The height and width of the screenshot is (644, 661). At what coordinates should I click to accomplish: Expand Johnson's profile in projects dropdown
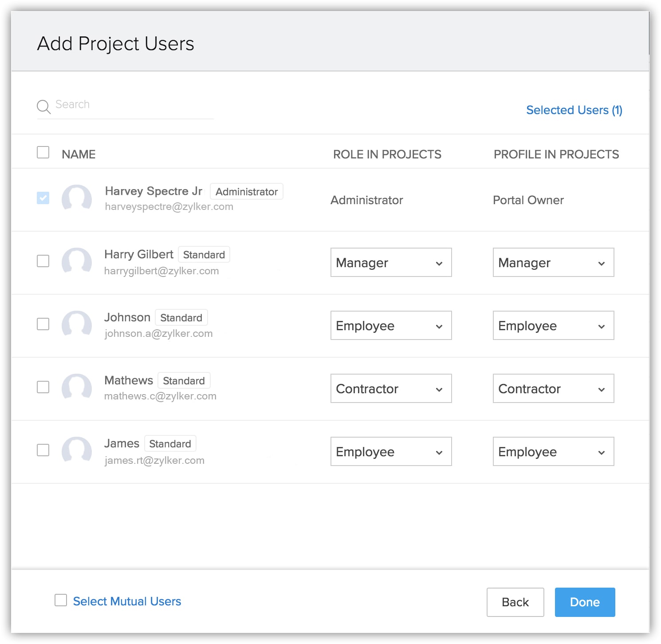pyautogui.click(x=553, y=325)
